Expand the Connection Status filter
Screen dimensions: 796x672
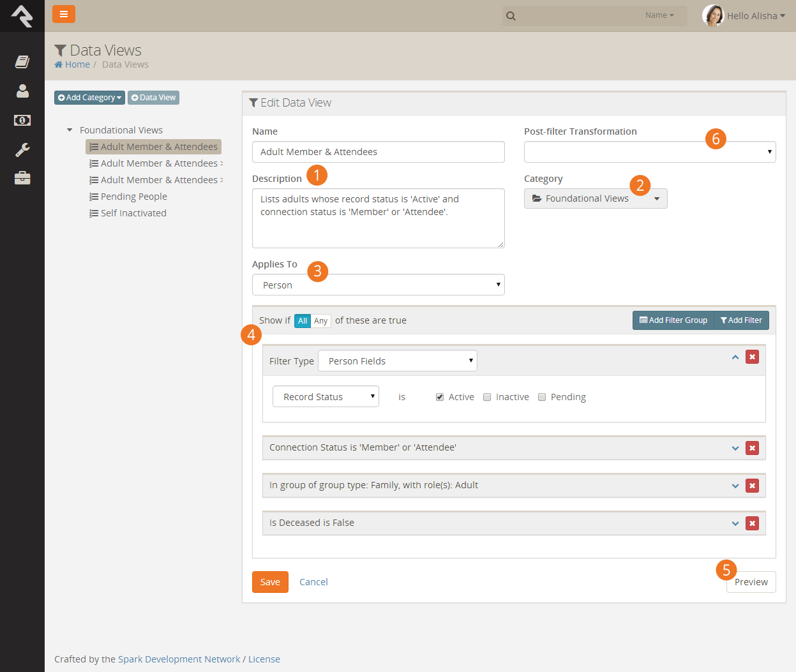pyautogui.click(x=735, y=448)
